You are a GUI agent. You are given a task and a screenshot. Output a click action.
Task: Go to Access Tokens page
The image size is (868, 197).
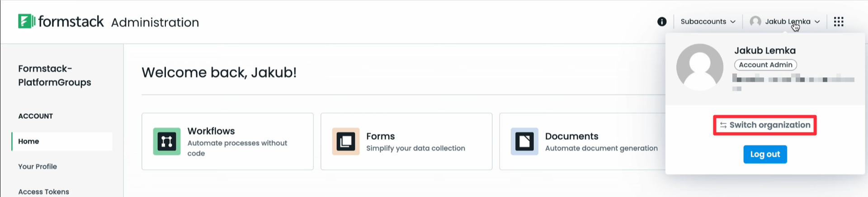click(43, 192)
